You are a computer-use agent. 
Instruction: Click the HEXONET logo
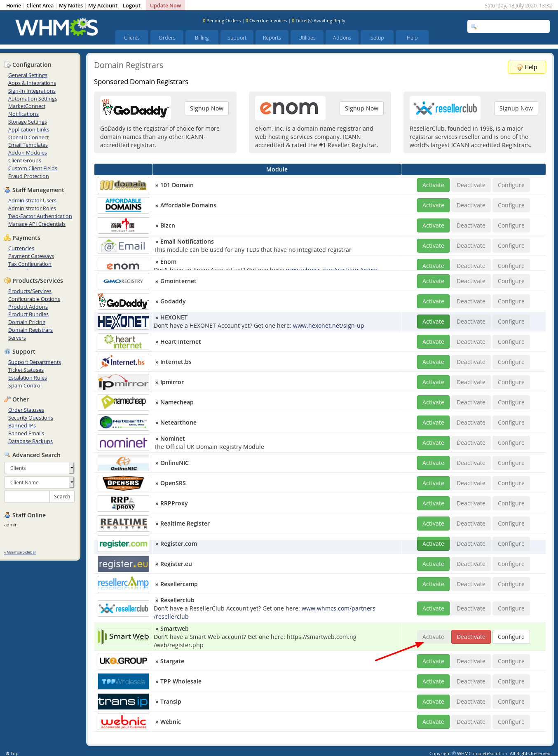pyautogui.click(x=123, y=322)
